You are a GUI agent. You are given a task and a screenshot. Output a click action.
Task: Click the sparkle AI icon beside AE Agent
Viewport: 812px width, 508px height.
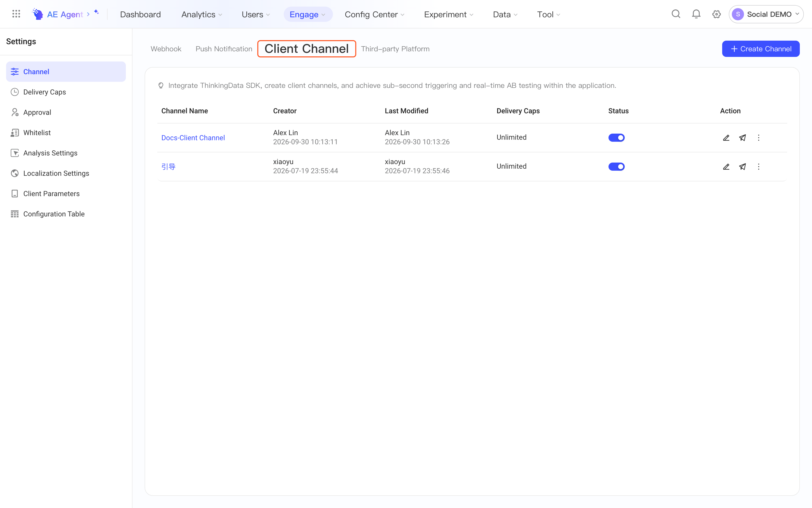click(96, 12)
